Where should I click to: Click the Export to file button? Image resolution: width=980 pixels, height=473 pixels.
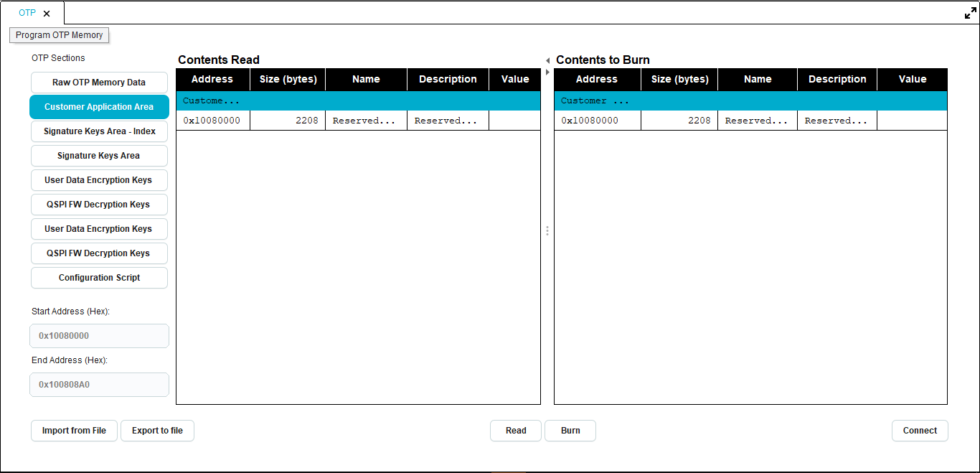(x=157, y=431)
